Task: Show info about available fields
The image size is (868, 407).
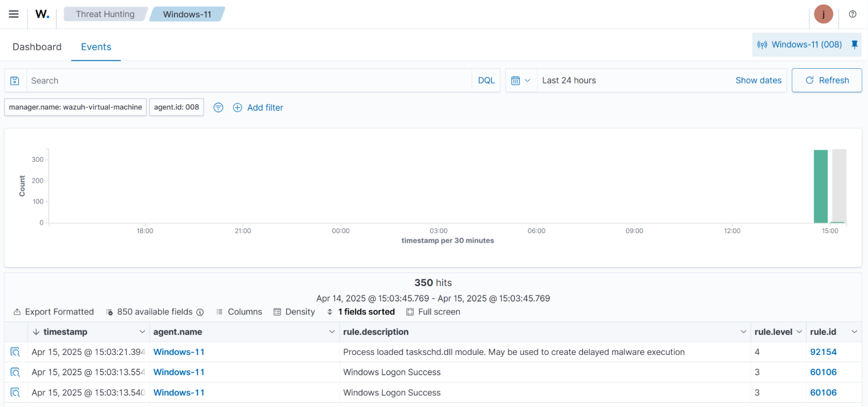Action: click(x=200, y=312)
